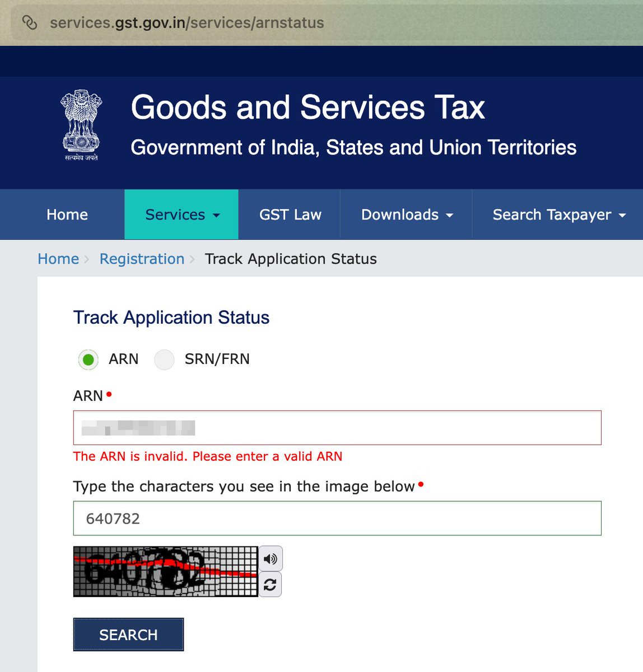Open the GST Law menu item
The width and height of the screenshot is (643, 672).
[x=290, y=214]
